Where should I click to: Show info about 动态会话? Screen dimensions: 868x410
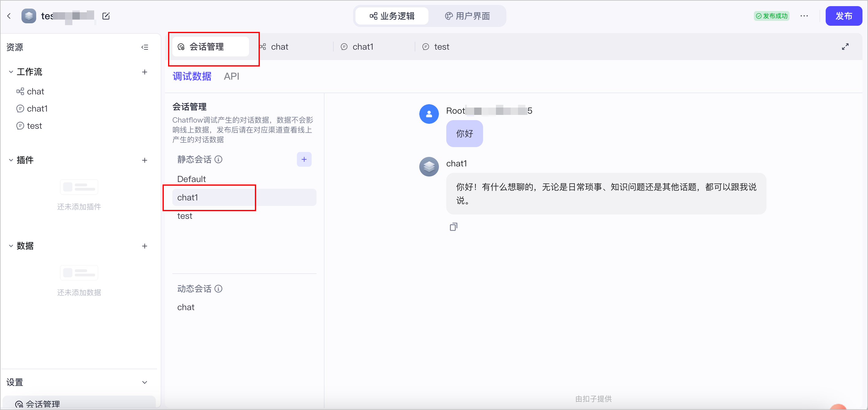coord(218,288)
